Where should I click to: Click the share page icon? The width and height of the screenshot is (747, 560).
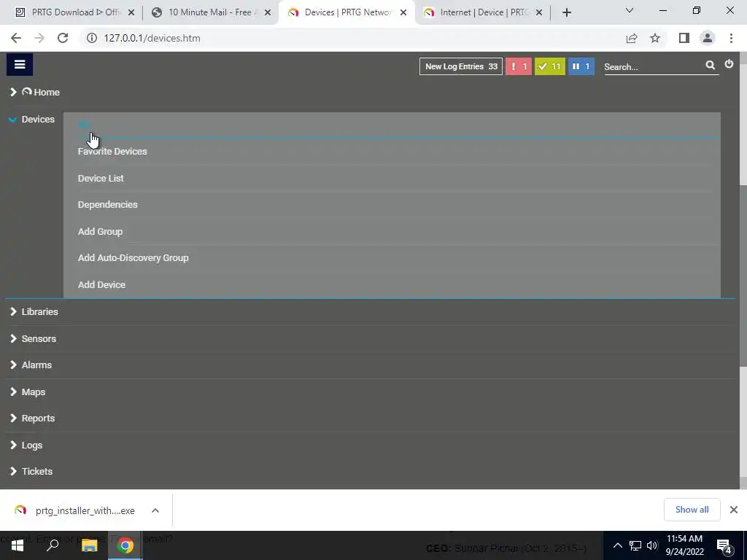coord(632,38)
